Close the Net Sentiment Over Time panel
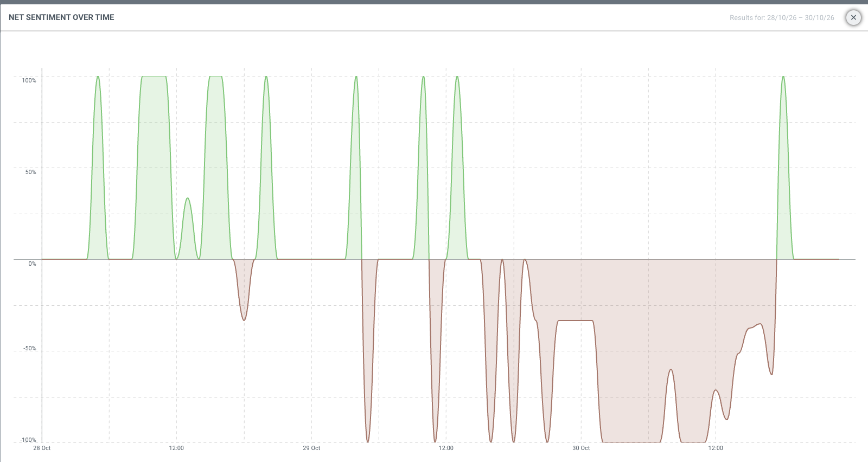Image resolution: width=868 pixels, height=462 pixels. tap(853, 17)
